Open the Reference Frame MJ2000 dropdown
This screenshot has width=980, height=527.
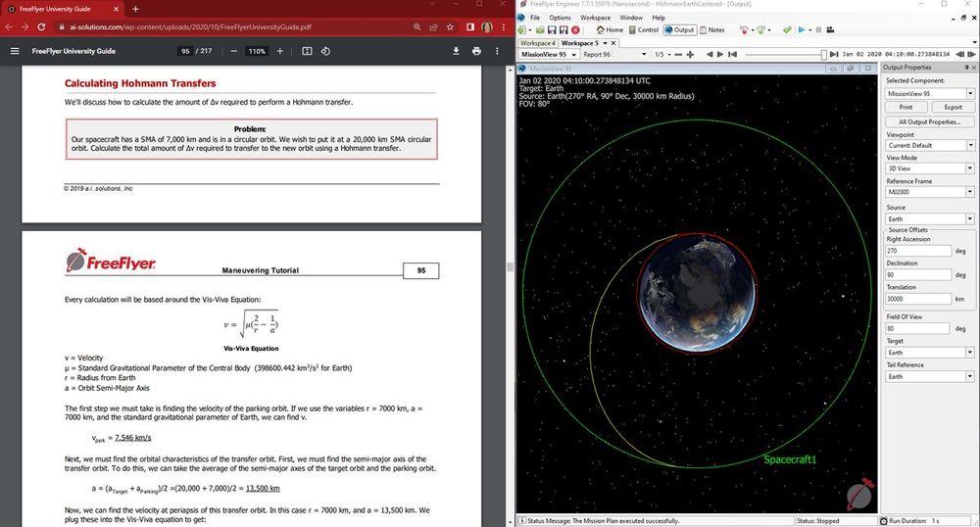click(x=970, y=192)
